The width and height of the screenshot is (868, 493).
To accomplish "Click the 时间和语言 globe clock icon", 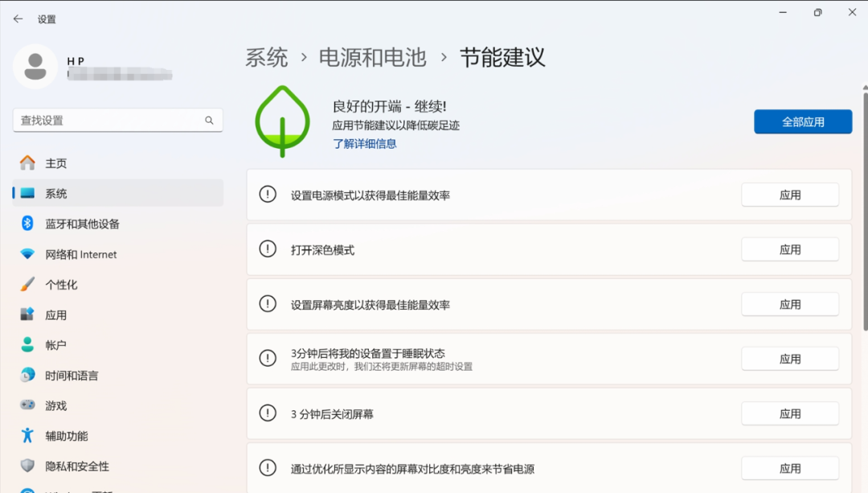I will [27, 375].
